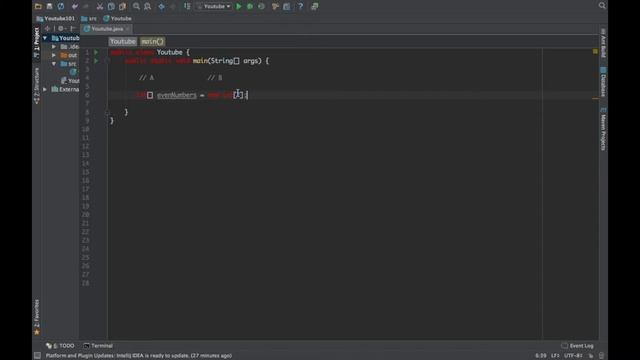Expand the out folder node
Screen dimensions: 640x360
(54, 55)
